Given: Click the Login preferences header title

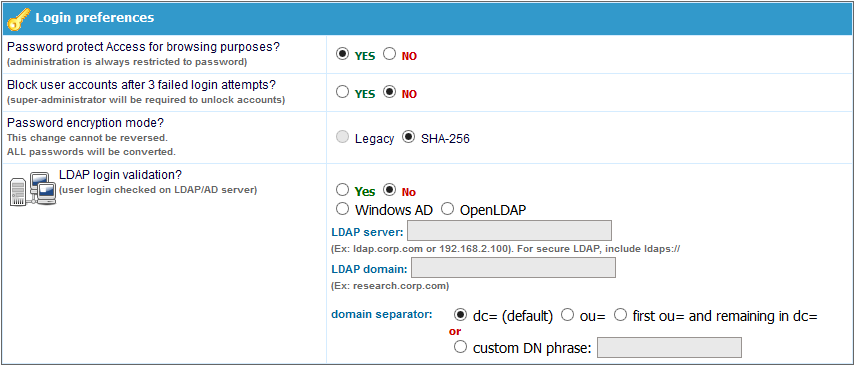Looking at the screenshot, I should 95,18.
